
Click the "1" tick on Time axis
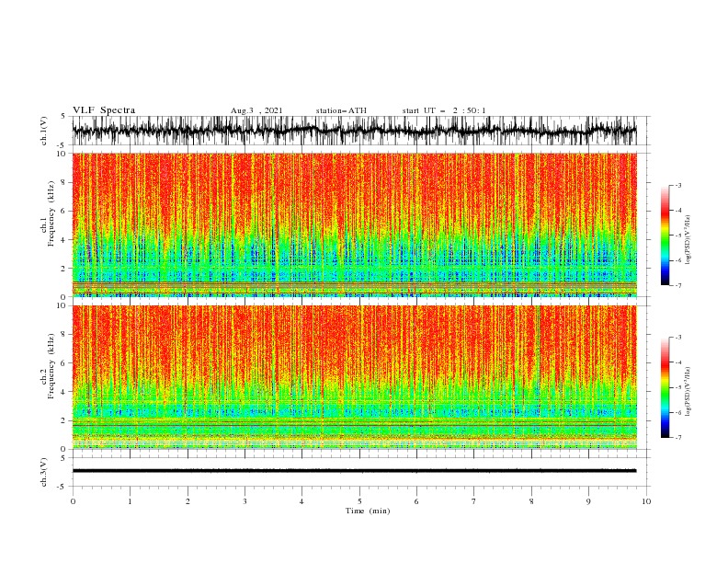tap(130, 501)
